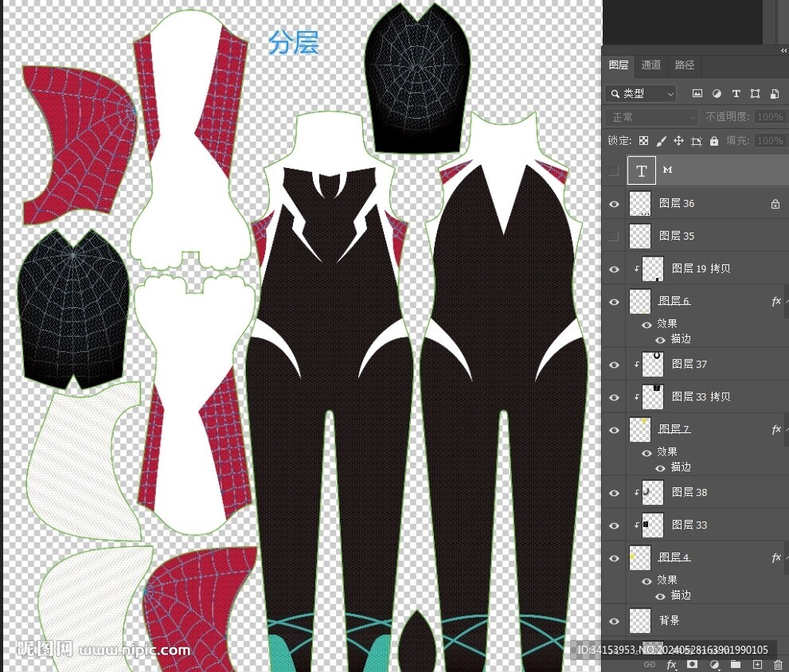
Task: Lock artboard nesting crop icon
Action: tap(697, 142)
